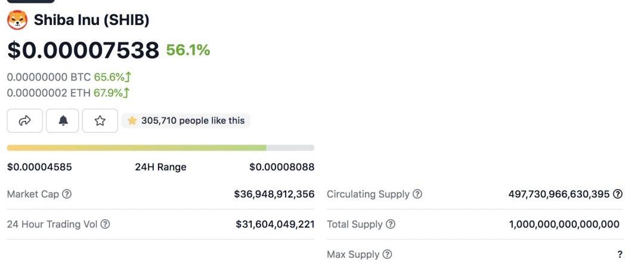The width and height of the screenshot is (644, 267).
Task: Click the Shiba Inu coin logo
Action: pyautogui.click(x=17, y=20)
